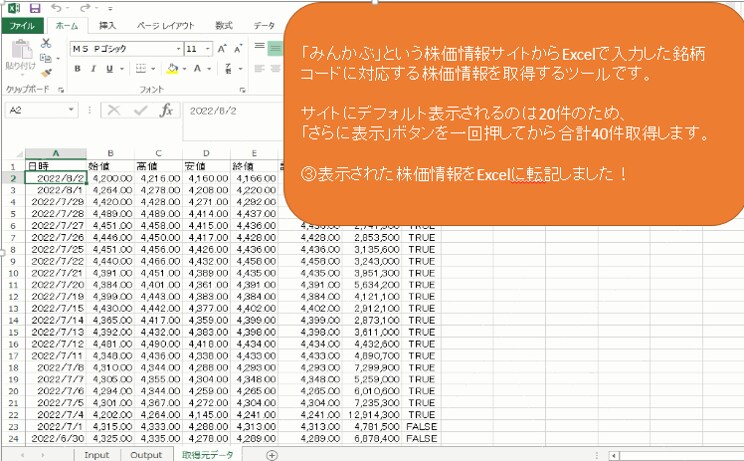
Task: Switch to the 挿入 ribbon tab
Action: pyautogui.click(x=107, y=26)
